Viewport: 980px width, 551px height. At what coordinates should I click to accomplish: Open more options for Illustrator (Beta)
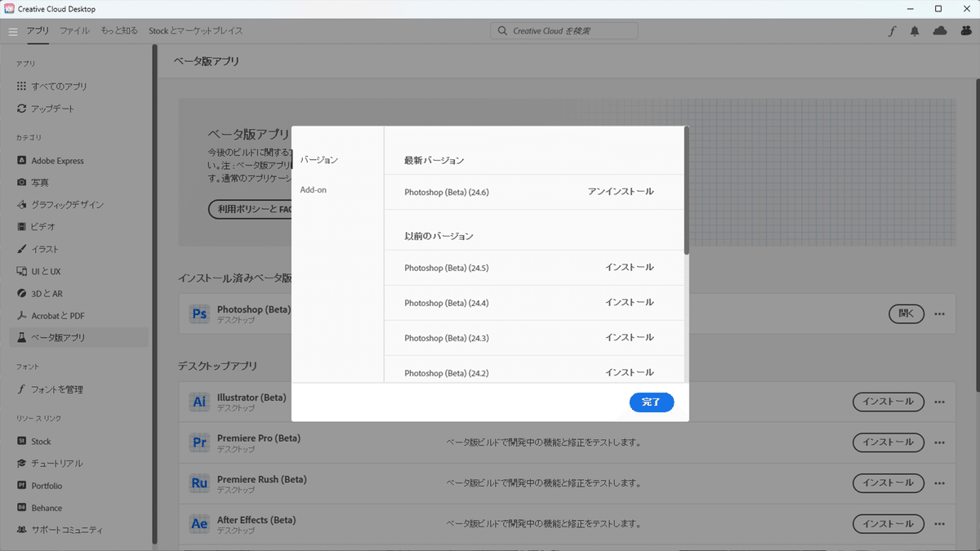coord(940,402)
